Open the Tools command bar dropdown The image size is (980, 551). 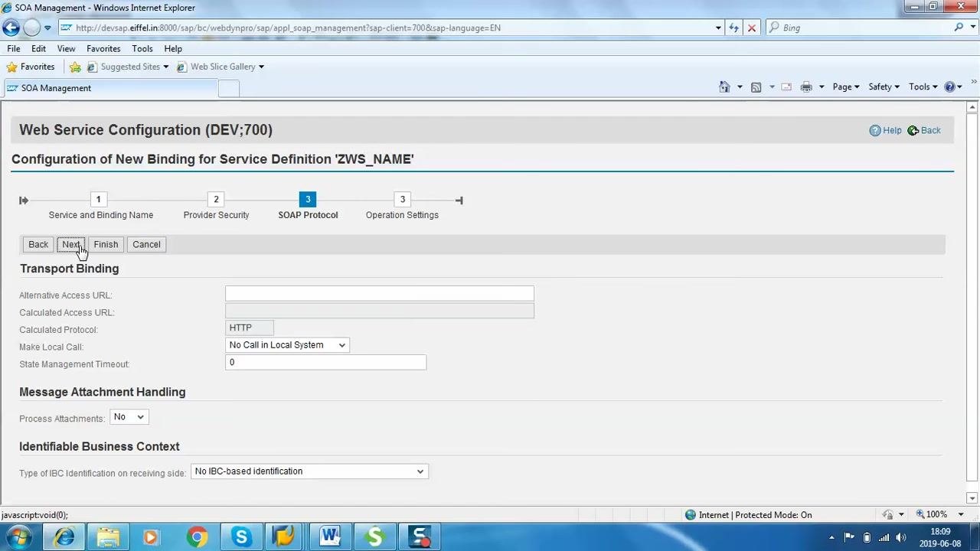(x=923, y=86)
